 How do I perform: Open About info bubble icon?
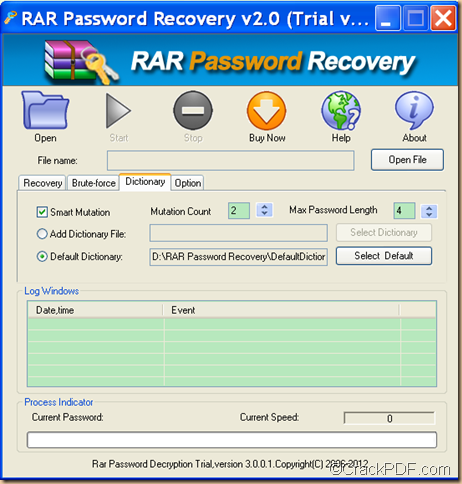pyautogui.click(x=414, y=110)
